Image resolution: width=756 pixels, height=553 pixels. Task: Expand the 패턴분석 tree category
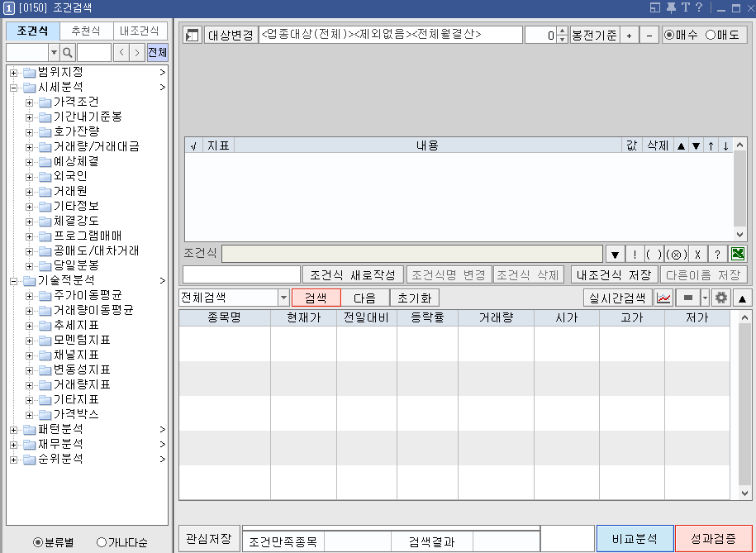[x=12, y=429]
